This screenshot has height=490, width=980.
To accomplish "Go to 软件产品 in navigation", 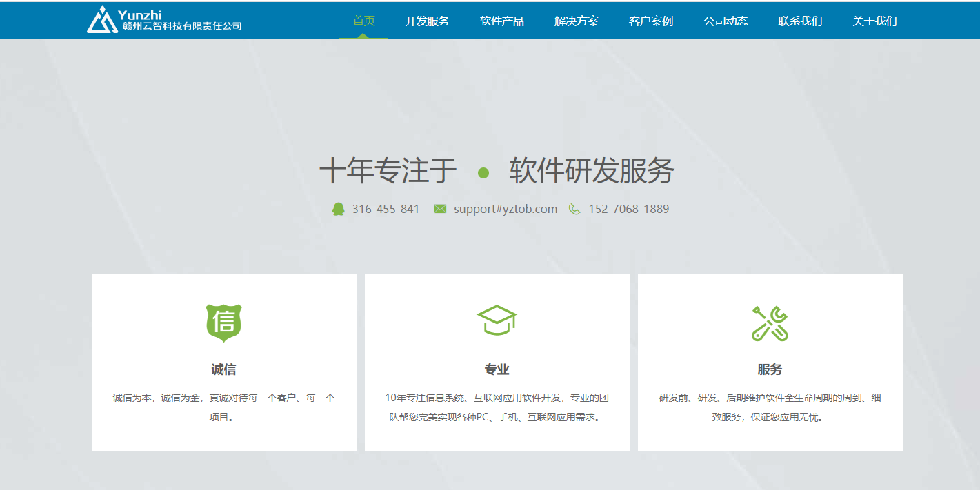I will [502, 21].
